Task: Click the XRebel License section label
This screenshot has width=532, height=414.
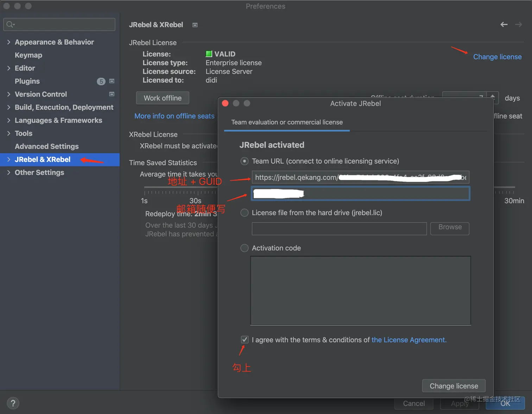Action: pyautogui.click(x=153, y=135)
